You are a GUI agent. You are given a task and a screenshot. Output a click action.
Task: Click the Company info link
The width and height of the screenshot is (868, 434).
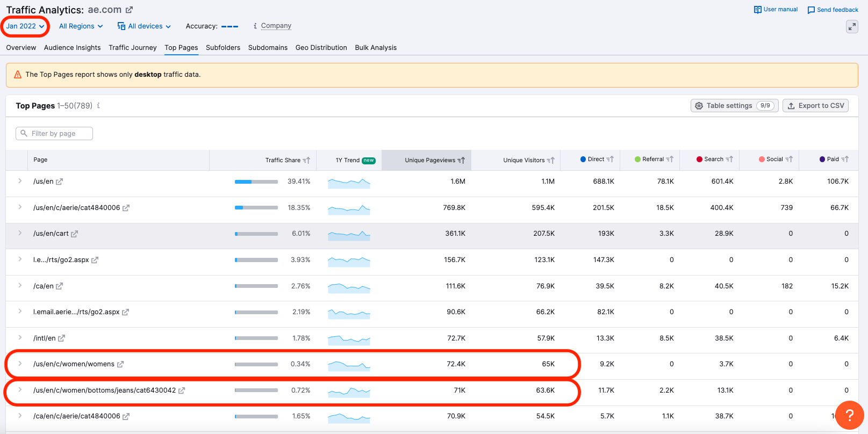point(276,26)
